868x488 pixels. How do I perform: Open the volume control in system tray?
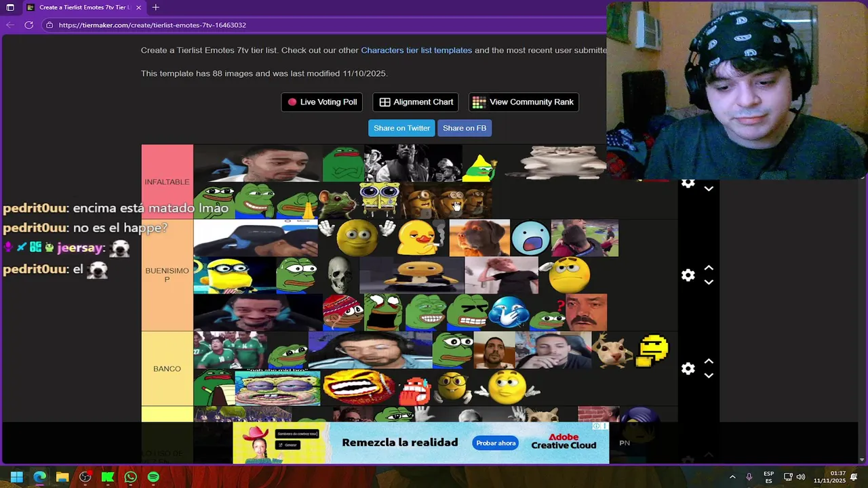[801, 477]
